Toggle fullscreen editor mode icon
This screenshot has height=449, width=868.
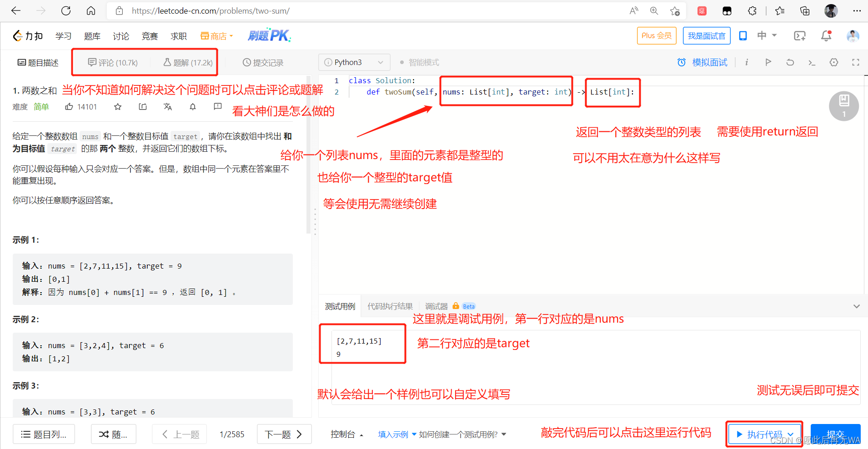pos(856,62)
